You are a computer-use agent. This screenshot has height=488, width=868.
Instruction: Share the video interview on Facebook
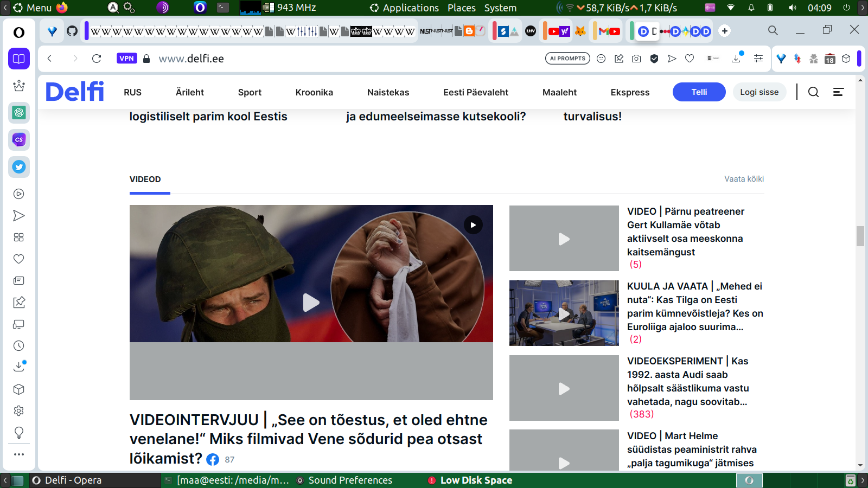click(x=213, y=460)
